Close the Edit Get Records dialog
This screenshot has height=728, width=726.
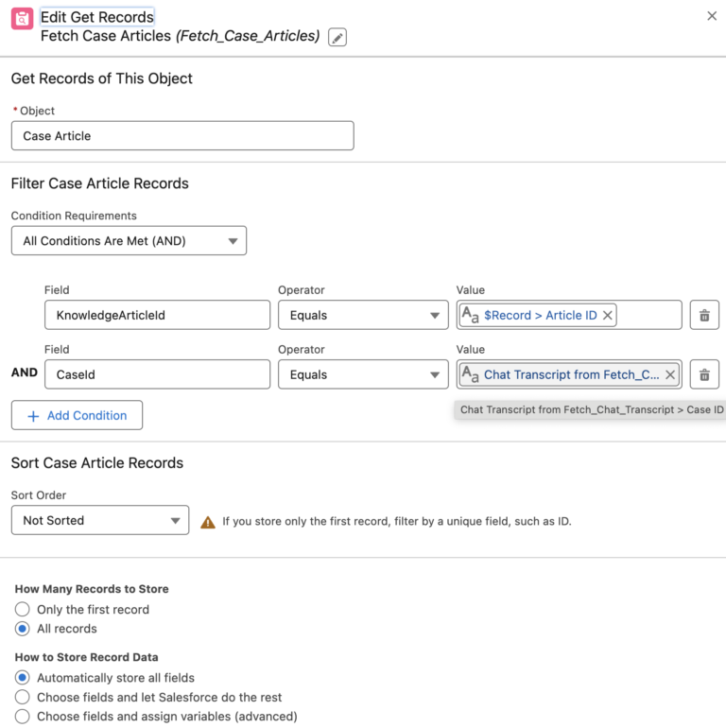[712, 16]
